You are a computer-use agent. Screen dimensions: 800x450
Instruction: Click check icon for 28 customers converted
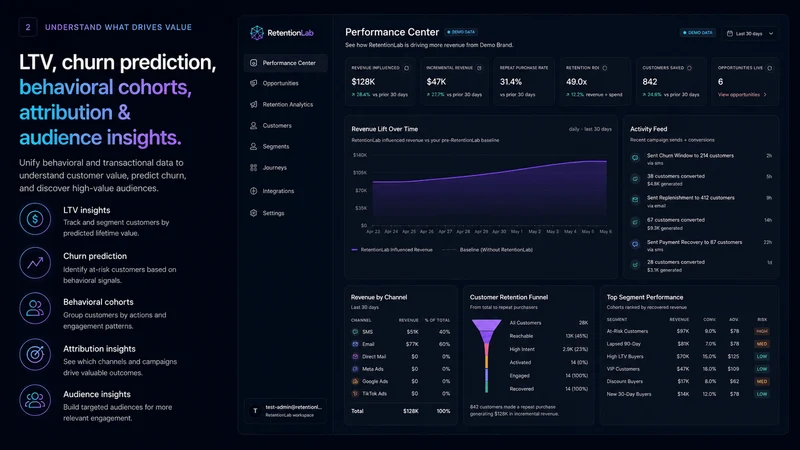click(635, 264)
